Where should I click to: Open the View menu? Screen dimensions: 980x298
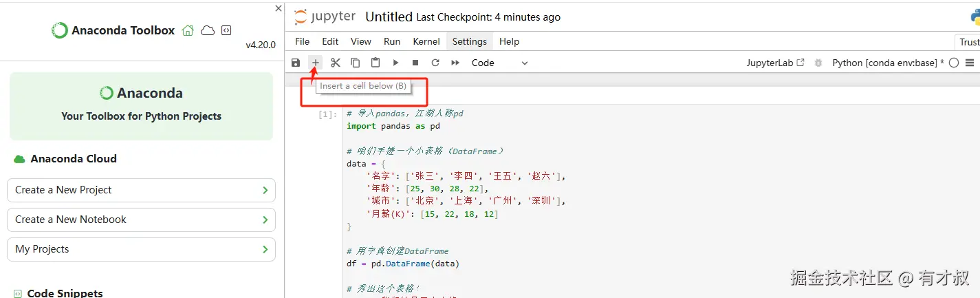pos(361,41)
